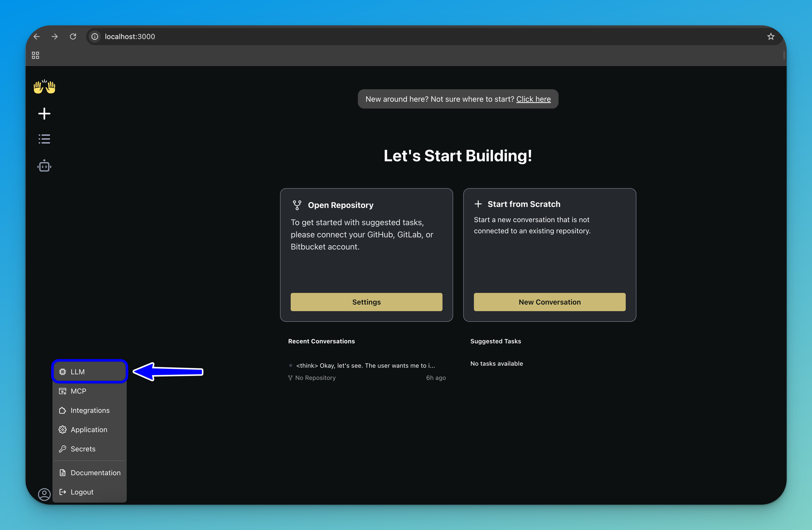
Task: Click the robot icon in sidebar
Action: click(44, 166)
